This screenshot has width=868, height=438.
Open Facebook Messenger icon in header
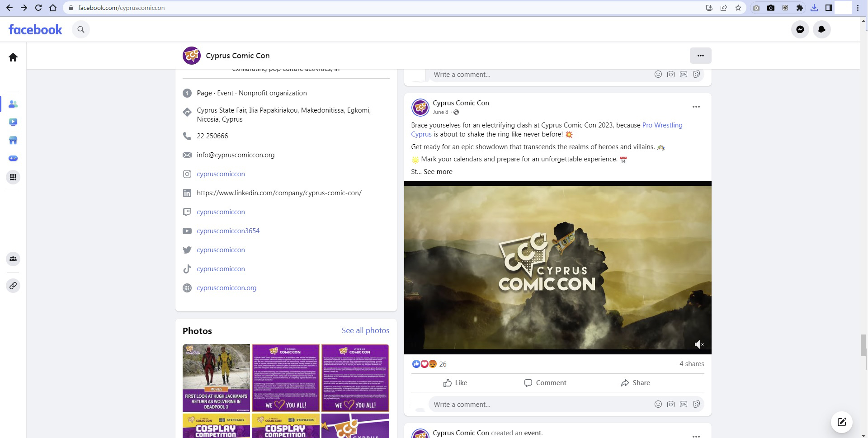pyautogui.click(x=800, y=29)
